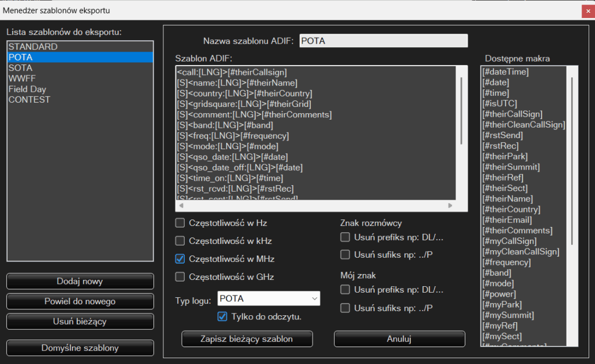Enable Usuń sufiks under Mój znak
Screen dimensions: 595x364
tap(345, 308)
